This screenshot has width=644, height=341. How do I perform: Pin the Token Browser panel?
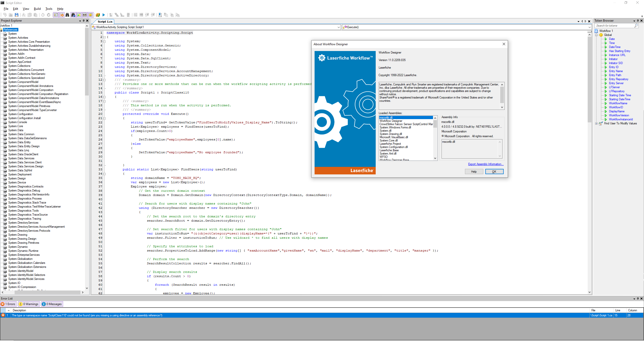[x=638, y=21]
